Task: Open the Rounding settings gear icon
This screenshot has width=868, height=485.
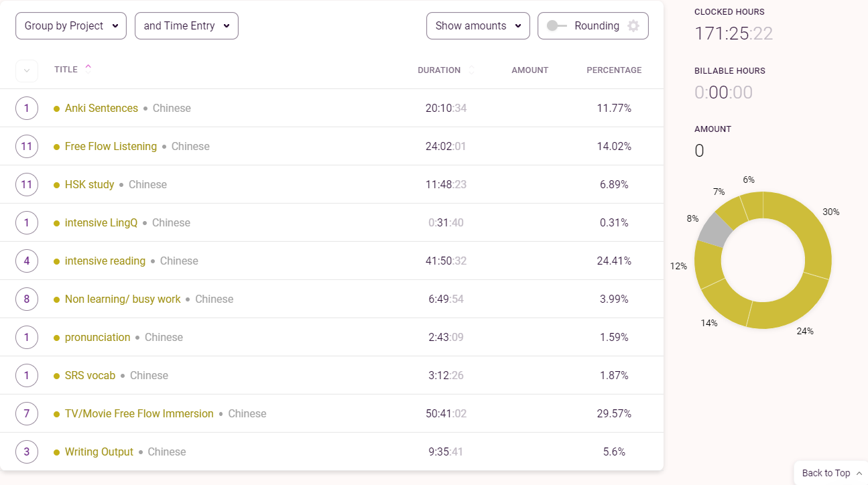Action: (x=633, y=26)
